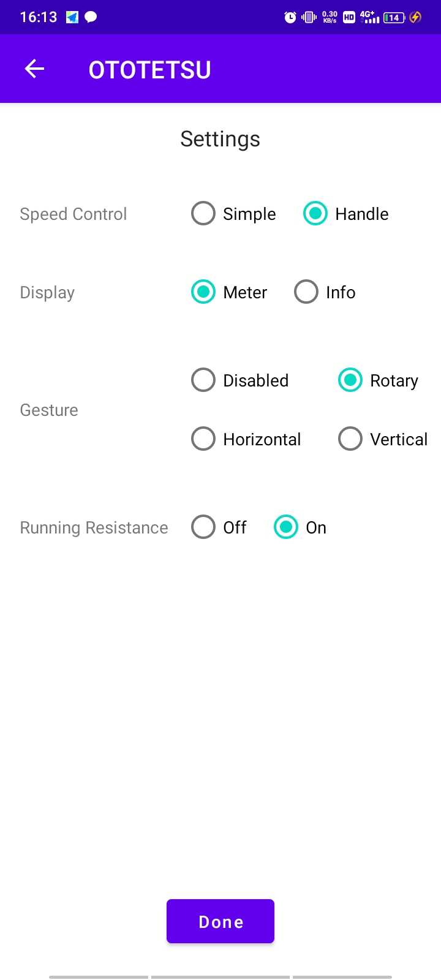This screenshot has height=980, width=441.
Task: Tap the 4G signal strength icon
Action: click(369, 17)
